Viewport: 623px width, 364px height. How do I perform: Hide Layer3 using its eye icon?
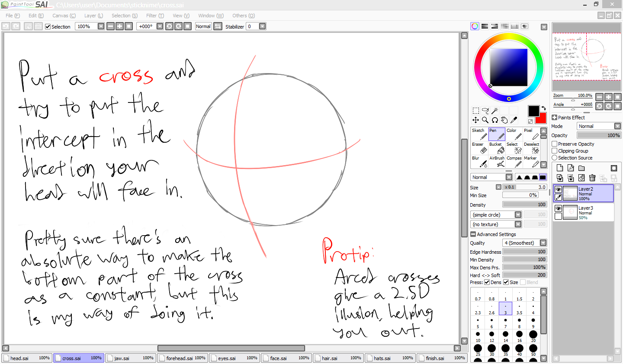click(559, 208)
